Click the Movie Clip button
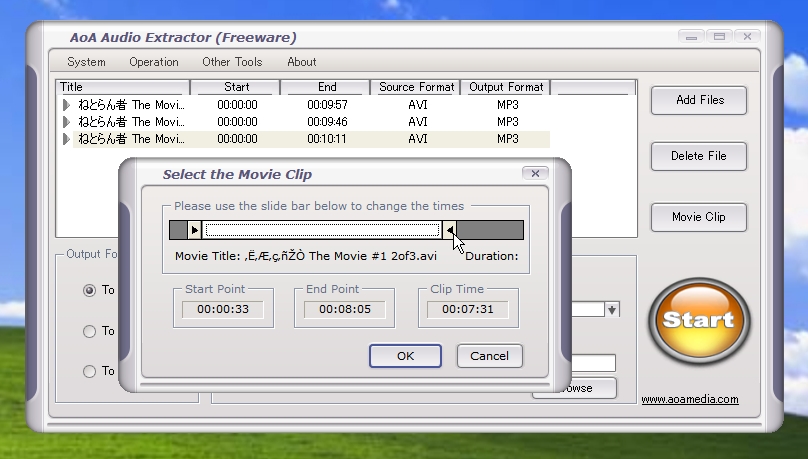 coord(699,217)
